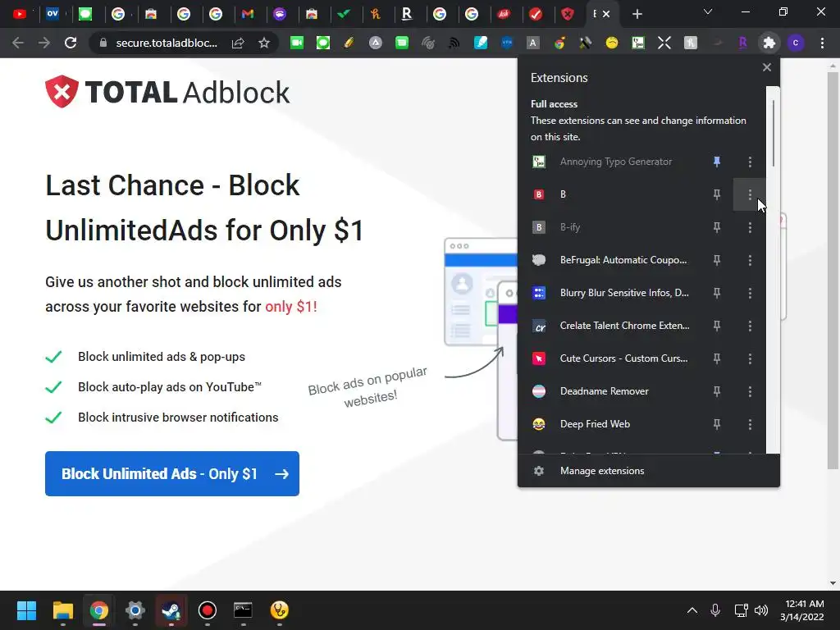The height and width of the screenshot is (630, 840).
Task: Open File Explorer from the taskbar
Action: click(62, 609)
